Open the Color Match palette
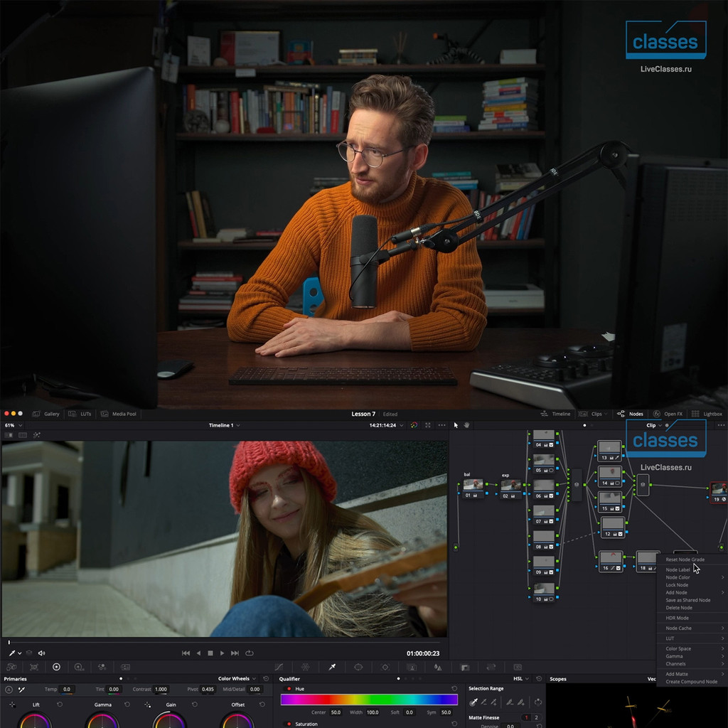The image size is (728, 728). (34, 667)
